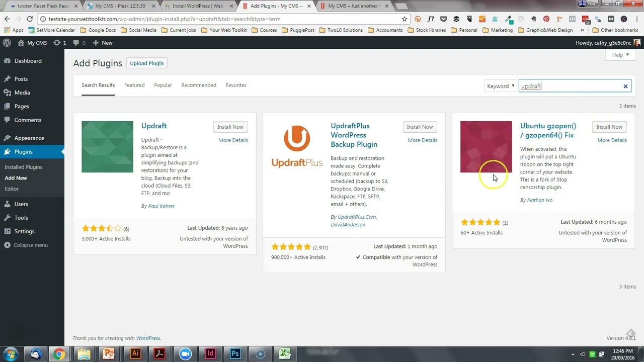Click the New content button in admin bar

(103, 43)
